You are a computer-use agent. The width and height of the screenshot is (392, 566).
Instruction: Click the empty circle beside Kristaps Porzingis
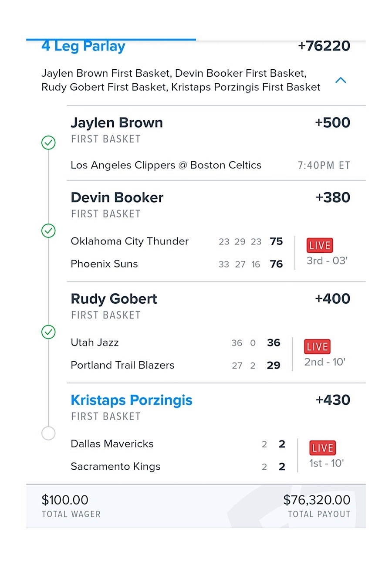[x=48, y=433]
